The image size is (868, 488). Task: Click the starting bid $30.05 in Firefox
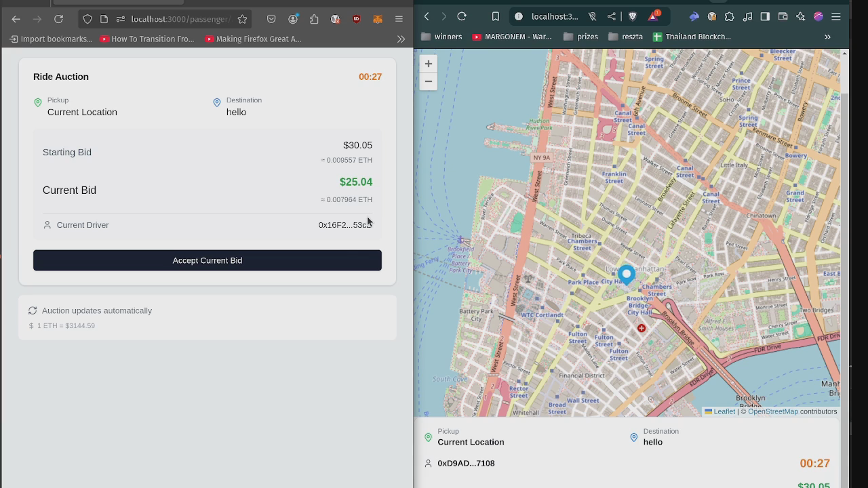click(x=357, y=145)
